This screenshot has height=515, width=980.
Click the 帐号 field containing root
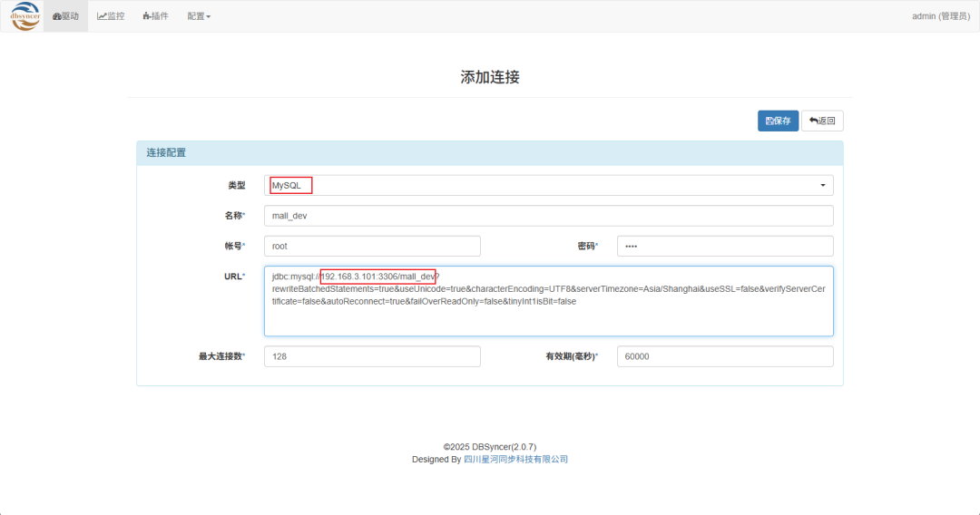pyautogui.click(x=372, y=246)
